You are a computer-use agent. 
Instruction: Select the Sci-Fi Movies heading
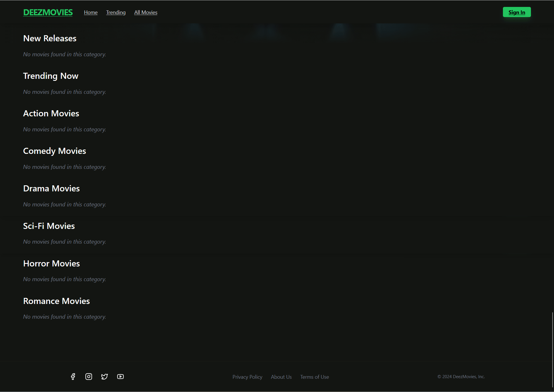tap(49, 226)
